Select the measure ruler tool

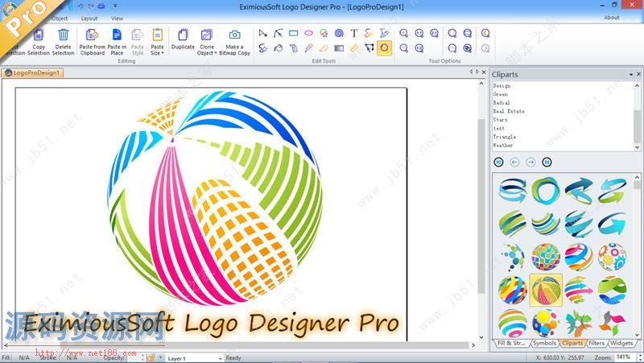point(354,48)
